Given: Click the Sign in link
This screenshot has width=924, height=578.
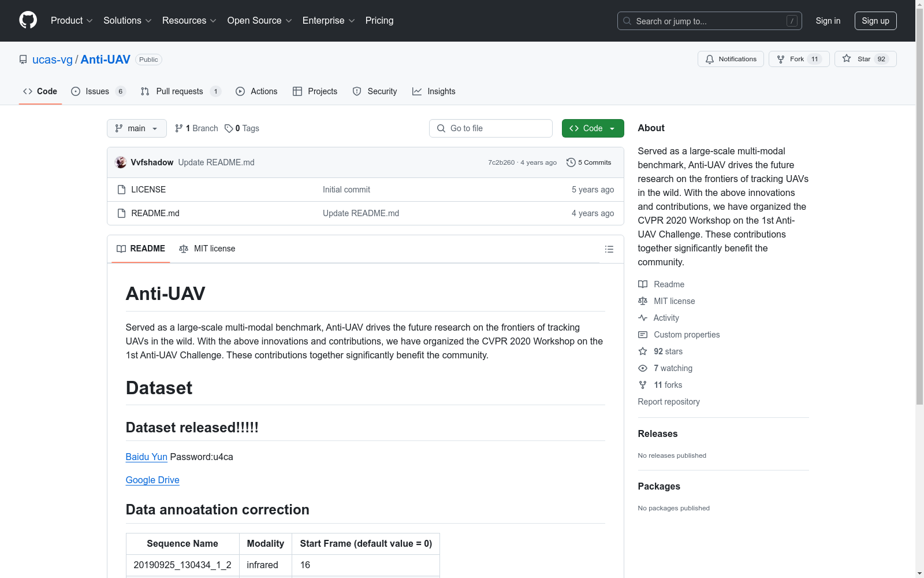Looking at the screenshot, I should (x=828, y=21).
